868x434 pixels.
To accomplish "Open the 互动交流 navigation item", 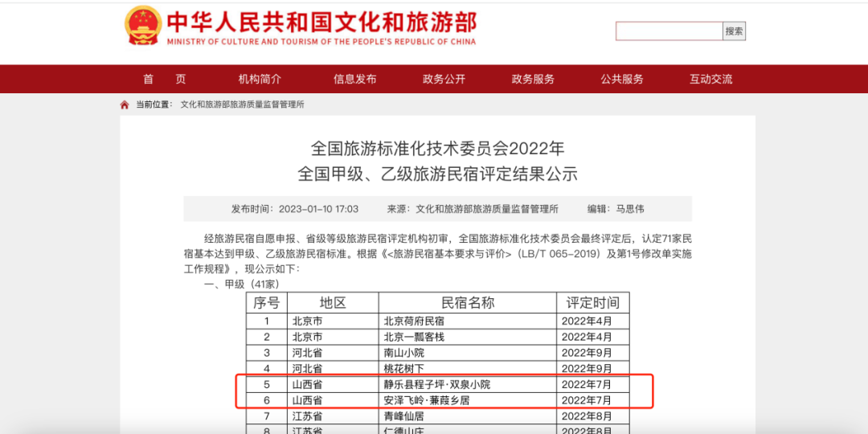I will 710,79.
